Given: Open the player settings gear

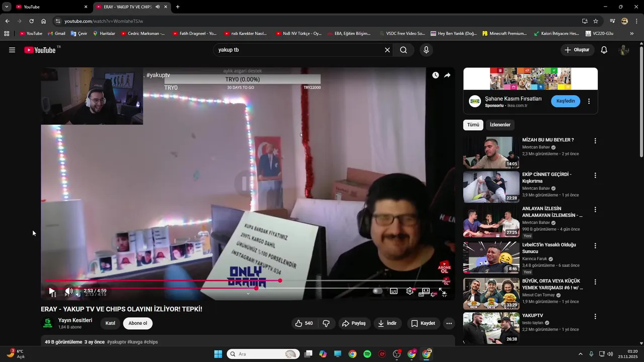Looking at the screenshot, I should click(x=410, y=291).
